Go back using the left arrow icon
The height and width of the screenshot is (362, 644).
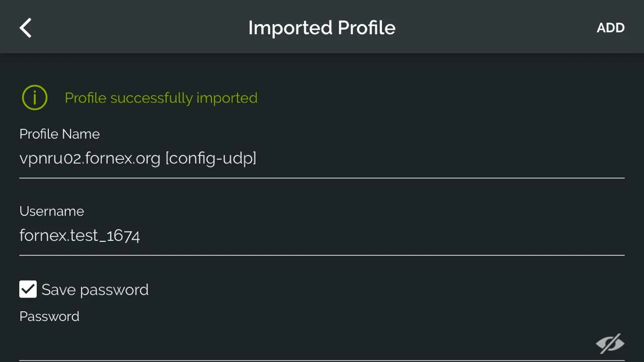pos(26,28)
